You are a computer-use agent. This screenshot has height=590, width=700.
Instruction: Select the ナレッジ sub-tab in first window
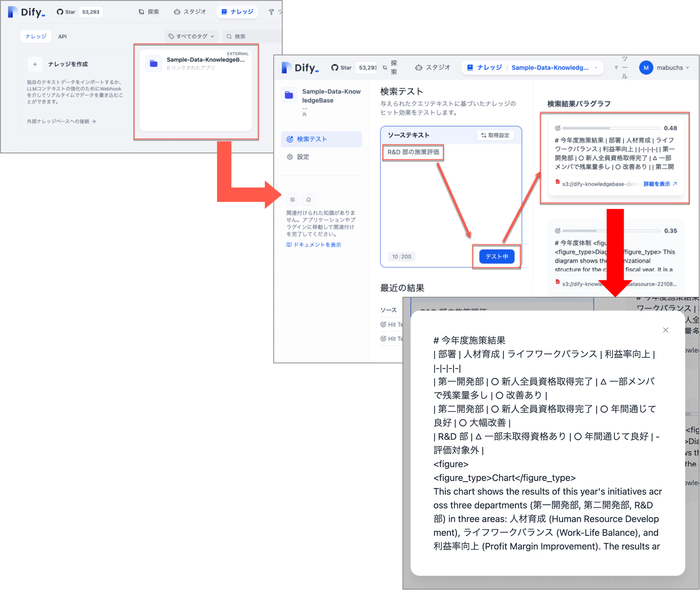tap(36, 36)
